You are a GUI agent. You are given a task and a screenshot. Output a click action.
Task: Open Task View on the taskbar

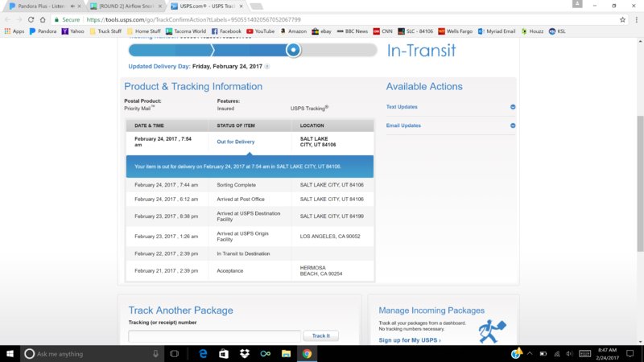tap(174, 354)
